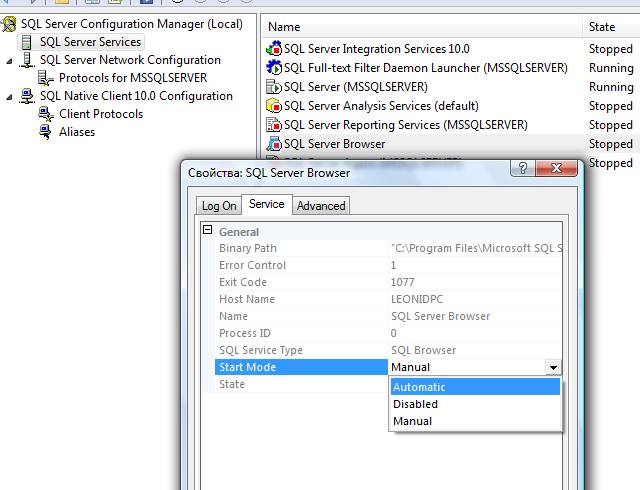The image size is (640, 490).
Task: Choose Automatic start mode option
Action: (476, 387)
